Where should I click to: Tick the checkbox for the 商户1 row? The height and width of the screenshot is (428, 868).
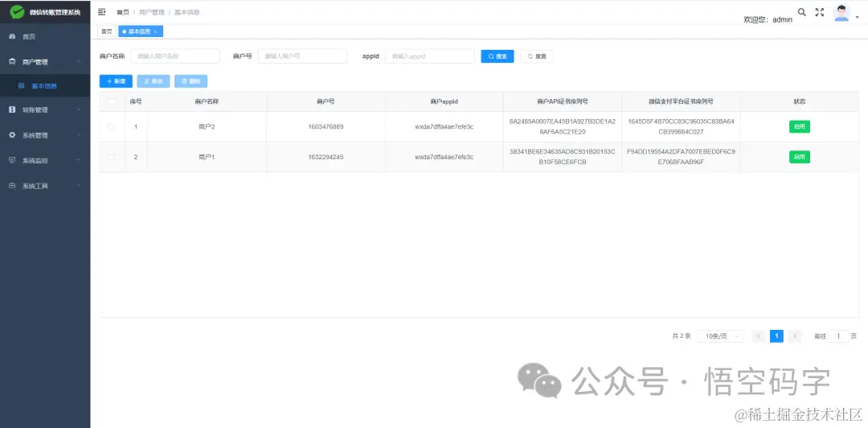pyautogui.click(x=111, y=157)
